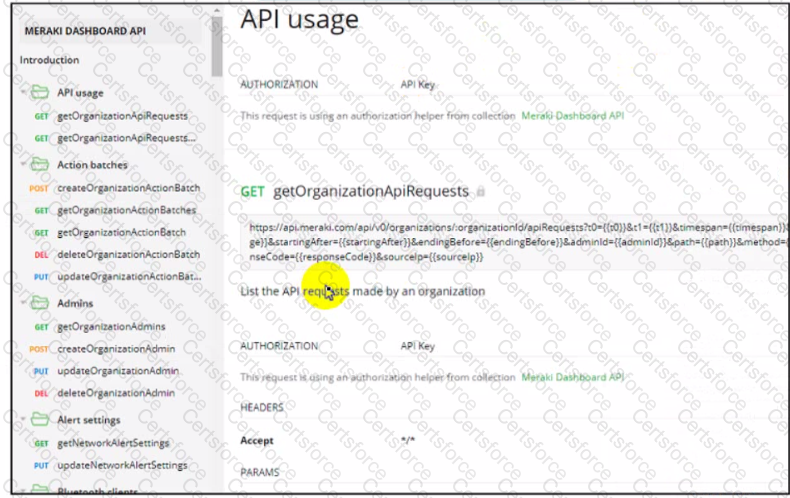Click the 'List the API requests' description
The height and width of the screenshot is (498, 790).
click(x=363, y=291)
